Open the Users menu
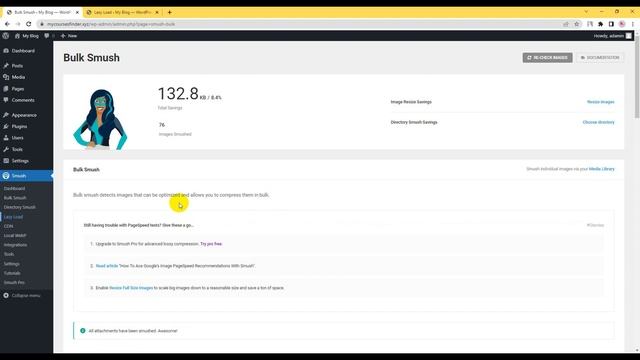 coord(17,138)
